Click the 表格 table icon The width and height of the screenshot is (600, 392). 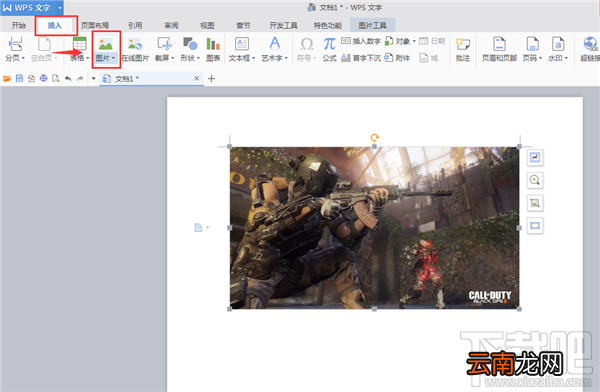(x=80, y=44)
